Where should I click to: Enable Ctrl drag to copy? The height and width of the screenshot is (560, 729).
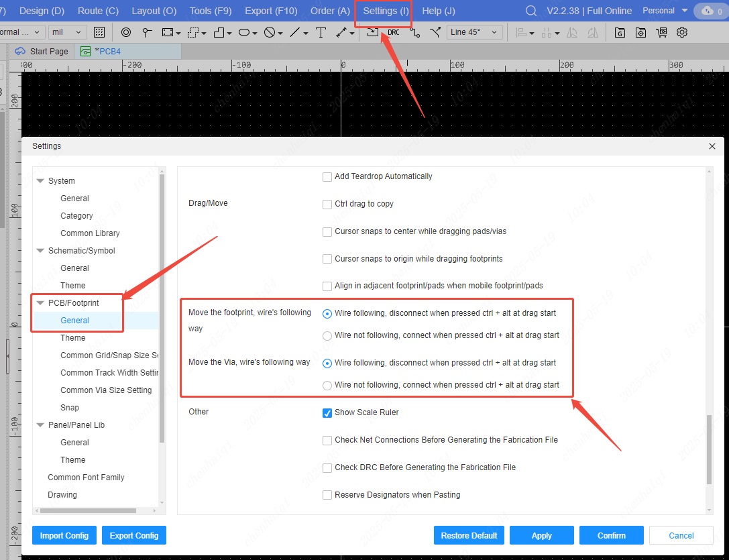coord(327,204)
